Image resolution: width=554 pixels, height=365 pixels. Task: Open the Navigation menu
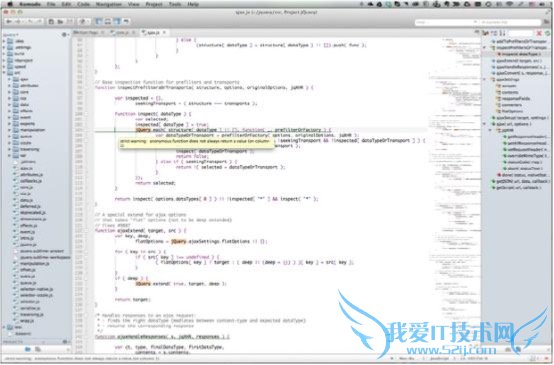pos(109,4)
